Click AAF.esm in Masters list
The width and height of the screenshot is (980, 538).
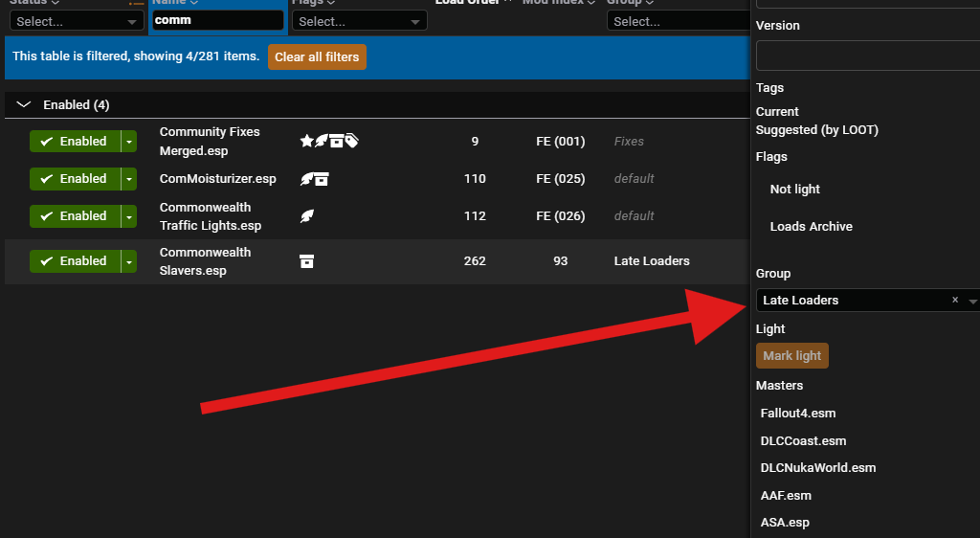click(786, 496)
